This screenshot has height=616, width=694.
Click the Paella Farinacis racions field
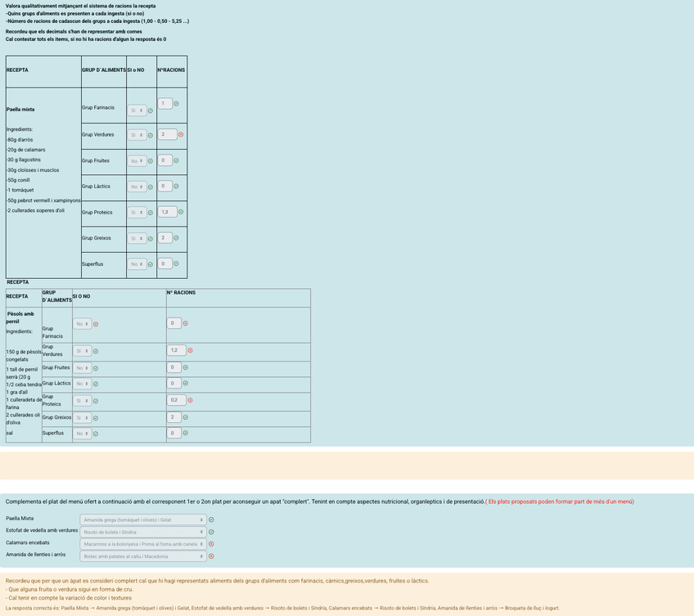165,104
